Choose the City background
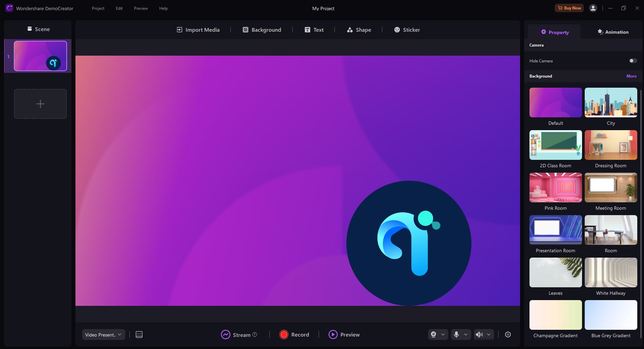This screenshot has width=644, height=349. (611, 103)
